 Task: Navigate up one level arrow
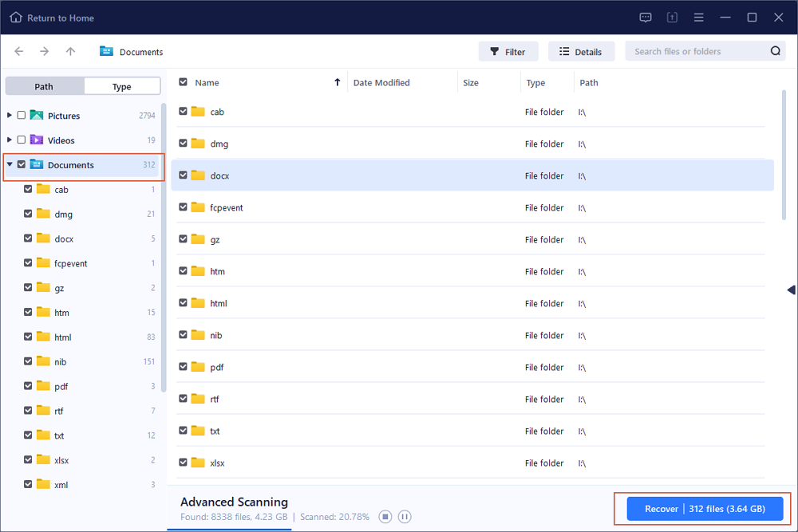point(70,51)
